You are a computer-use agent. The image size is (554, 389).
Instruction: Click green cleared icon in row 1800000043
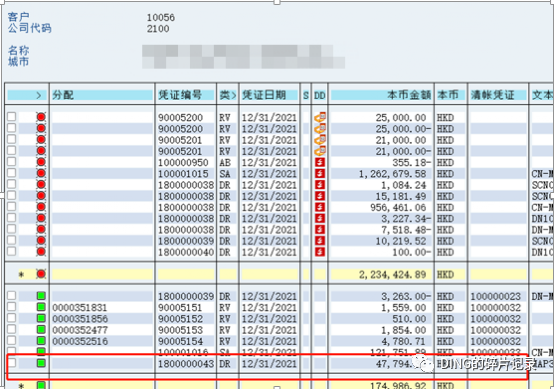41,363
